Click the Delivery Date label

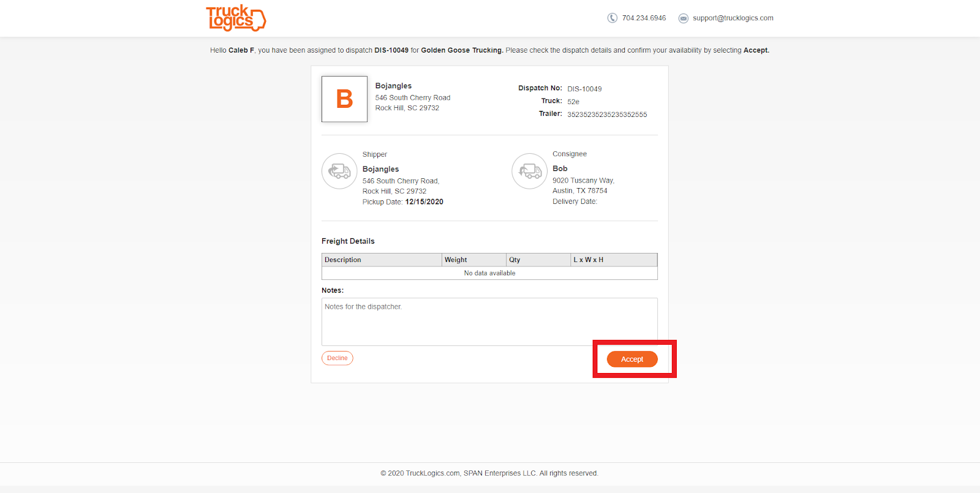575,201
